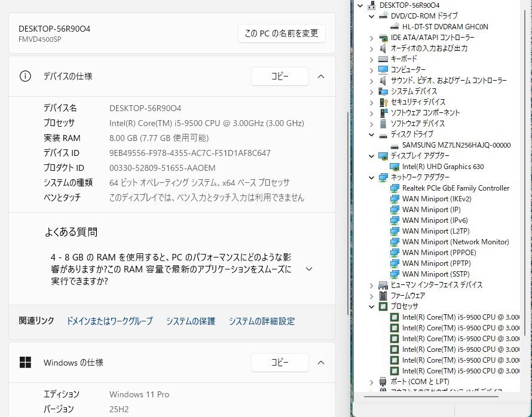Collapse the network adapters tree node

(x=372, y=177)
